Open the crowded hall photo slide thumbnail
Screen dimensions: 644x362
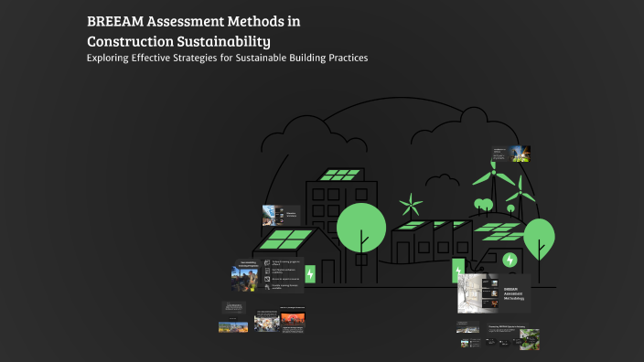click(267, 321)
